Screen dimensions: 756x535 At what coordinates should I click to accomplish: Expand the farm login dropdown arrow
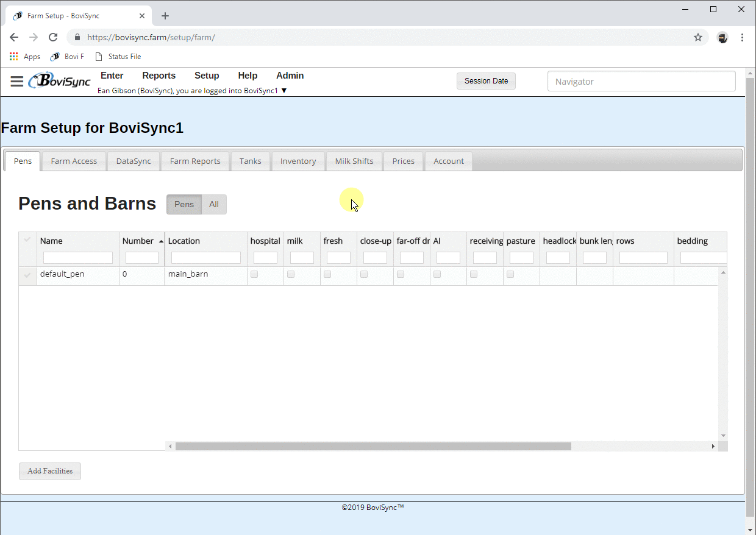pos(284,91)
